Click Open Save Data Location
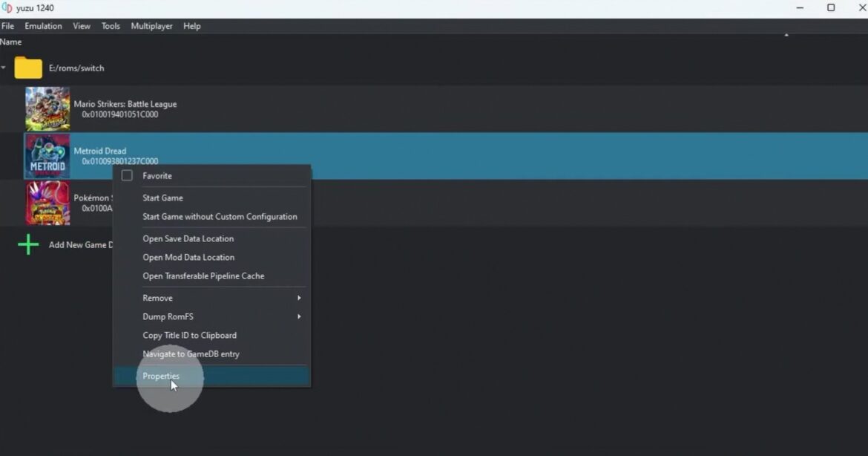 (x=188, y=238)
